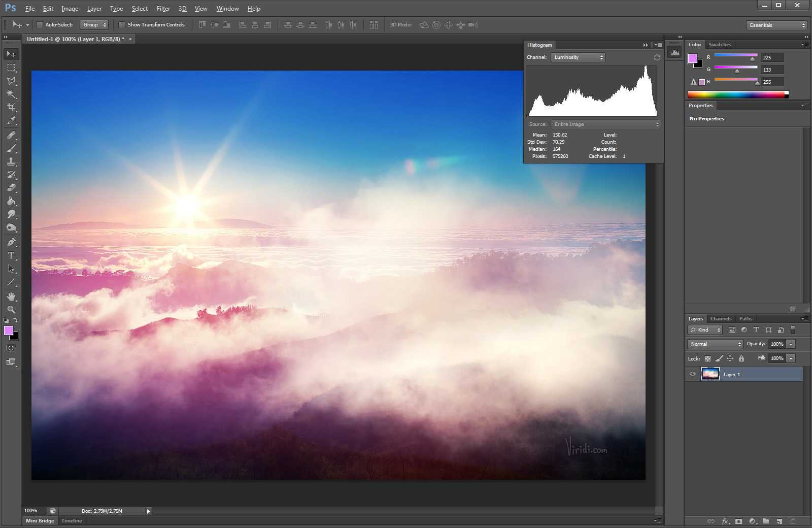Open the Filter menu
Viewport: 812px width, 528px height.
[163, 9]
